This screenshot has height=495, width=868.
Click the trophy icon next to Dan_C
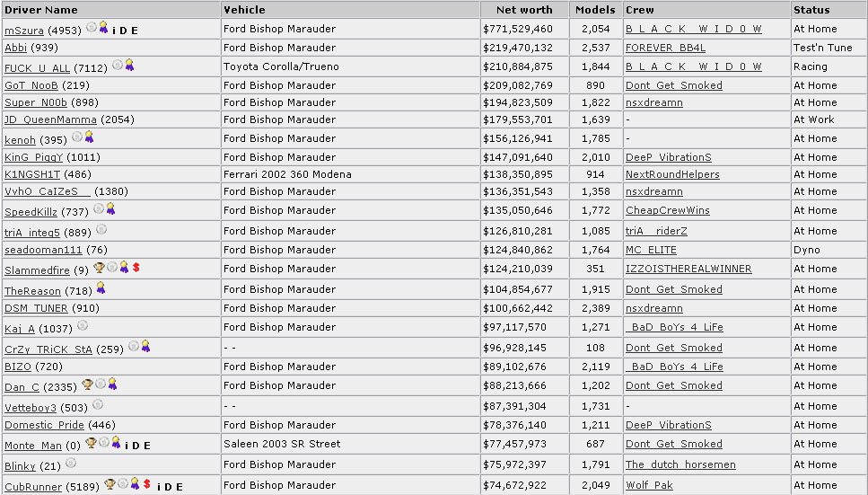pyautogui.click(x=87, y=384)
